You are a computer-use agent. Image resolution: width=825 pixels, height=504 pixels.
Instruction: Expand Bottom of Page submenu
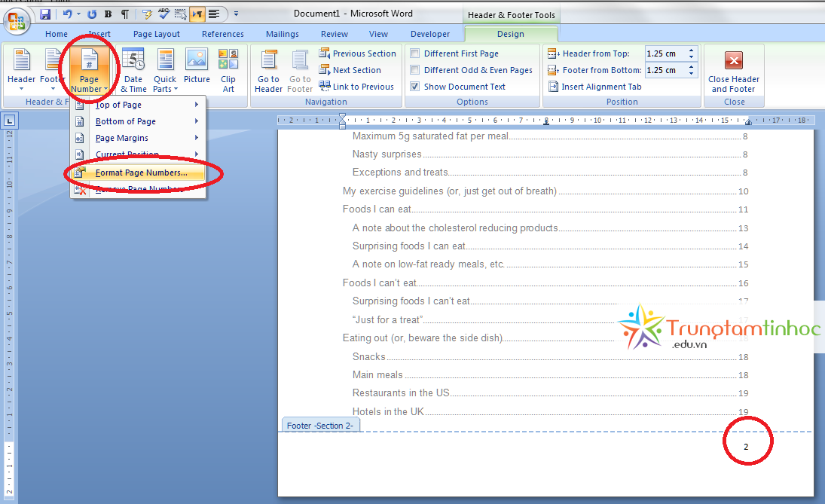click(137, 121)
